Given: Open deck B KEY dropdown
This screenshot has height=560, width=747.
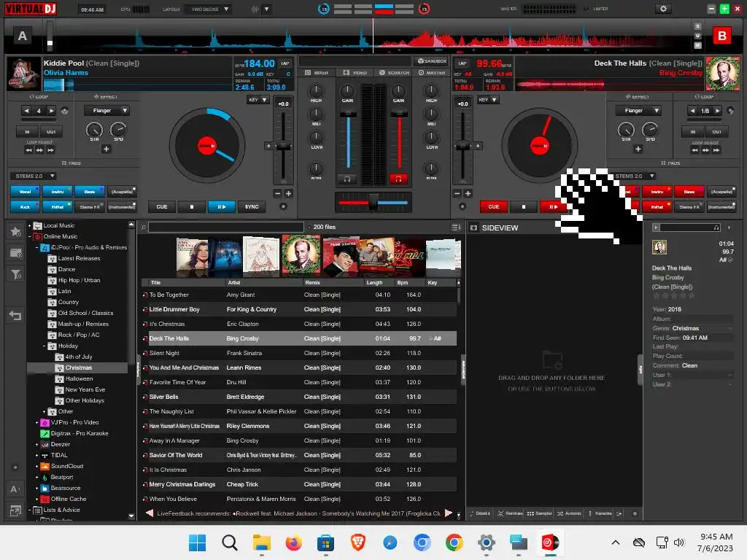Looking at the screenshot, I should (x=488, y=100).
